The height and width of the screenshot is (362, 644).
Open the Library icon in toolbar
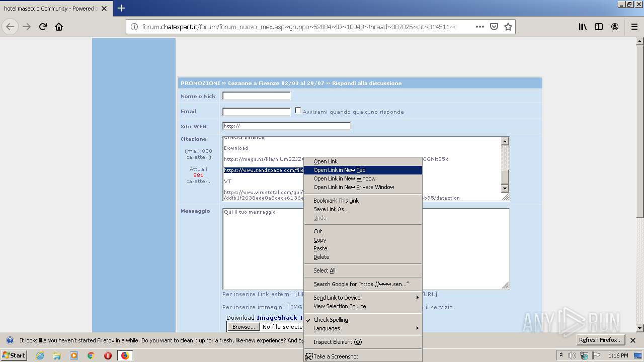coord(583,27)
